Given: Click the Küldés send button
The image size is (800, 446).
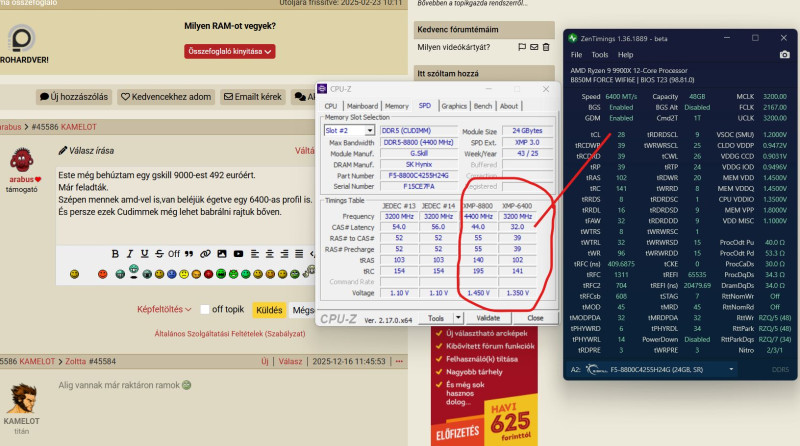Looking at the screenshot, I should click(269, 310).
